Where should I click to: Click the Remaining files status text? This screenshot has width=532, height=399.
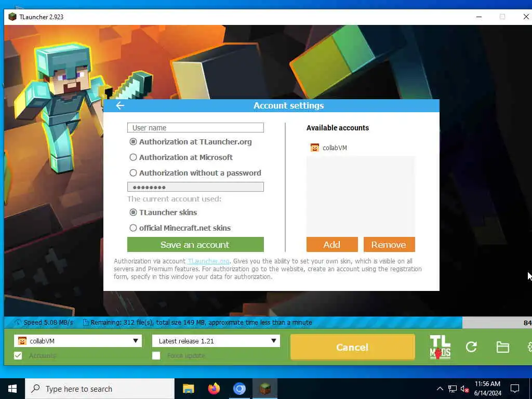click(x=201, y=322)
